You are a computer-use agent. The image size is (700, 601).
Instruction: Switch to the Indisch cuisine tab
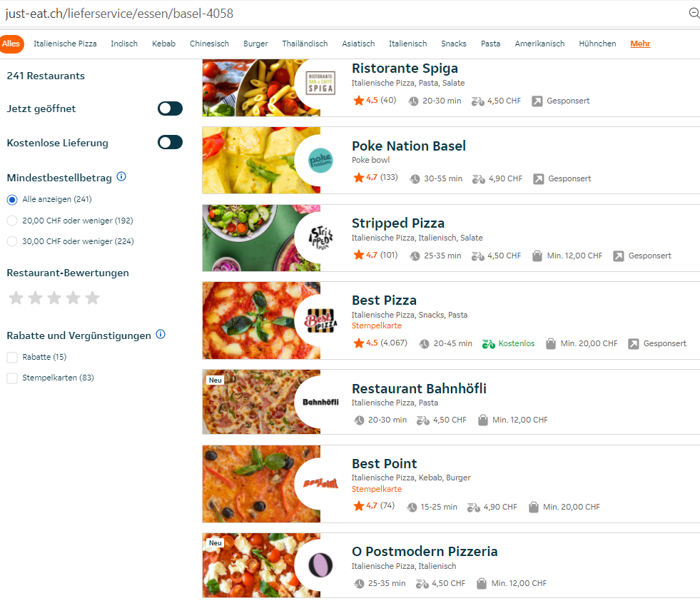(x=124, y=44)
